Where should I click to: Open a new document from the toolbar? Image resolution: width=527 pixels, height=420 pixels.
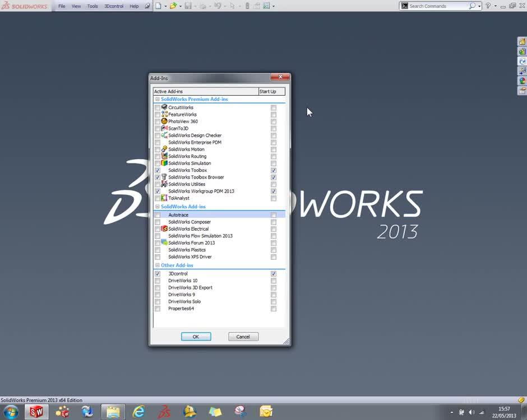pos(159,6)
